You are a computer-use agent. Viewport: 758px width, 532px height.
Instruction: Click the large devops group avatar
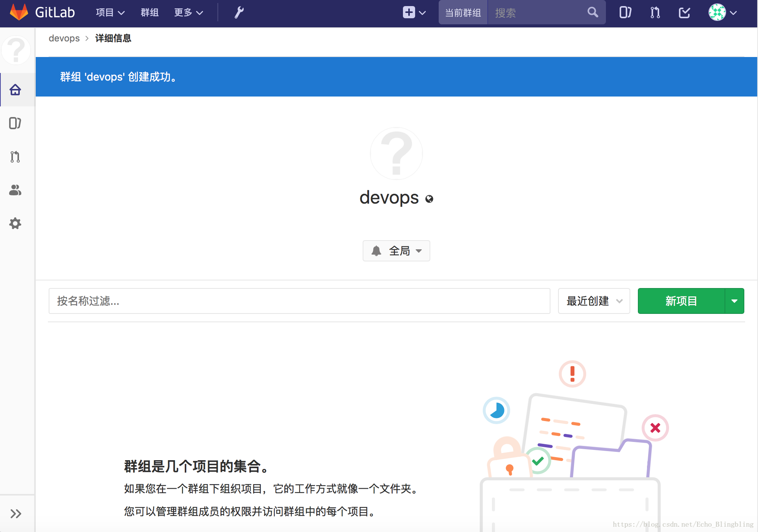click(x=396, y=154)
